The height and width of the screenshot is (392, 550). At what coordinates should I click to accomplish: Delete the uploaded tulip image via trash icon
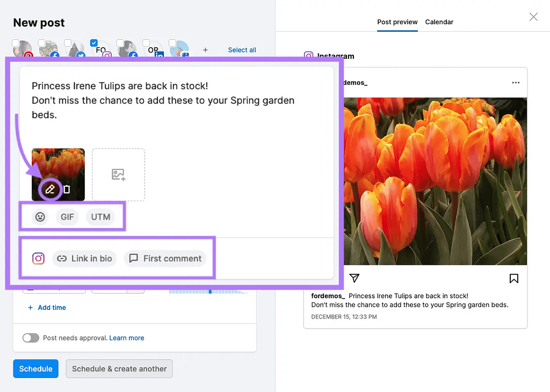[x=67, y=189]
